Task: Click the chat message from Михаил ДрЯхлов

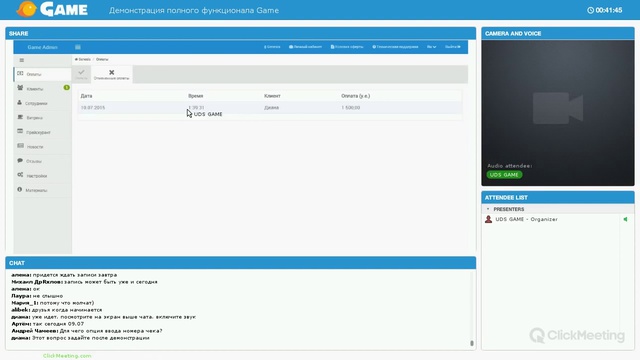Action: click(84, 282)
